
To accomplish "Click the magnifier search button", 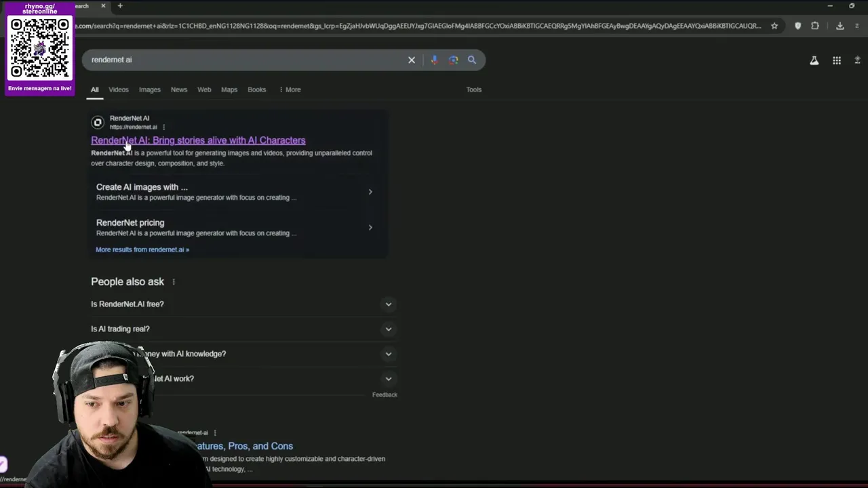I will tap(472, 60).
